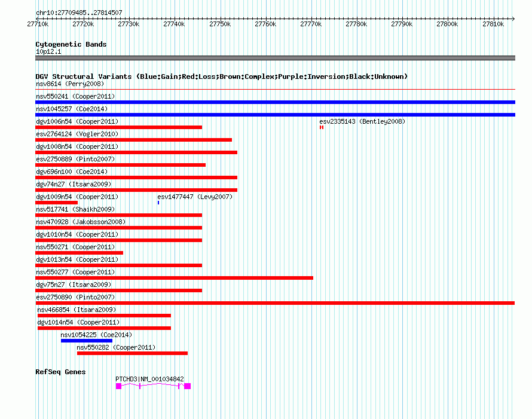Click the dgv1006n54 (Cooper2011) red loss bar
Image resolution: width=532 pixels, height=419 pixels.
point(119,127)
